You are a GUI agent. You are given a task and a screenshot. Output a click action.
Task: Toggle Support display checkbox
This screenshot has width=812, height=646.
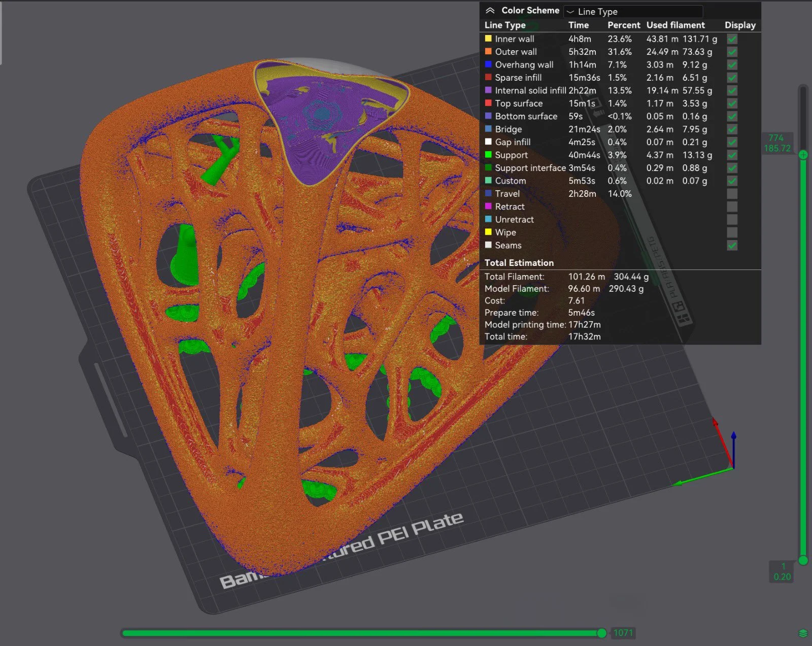pyautogui.click(x=732, y=155)
